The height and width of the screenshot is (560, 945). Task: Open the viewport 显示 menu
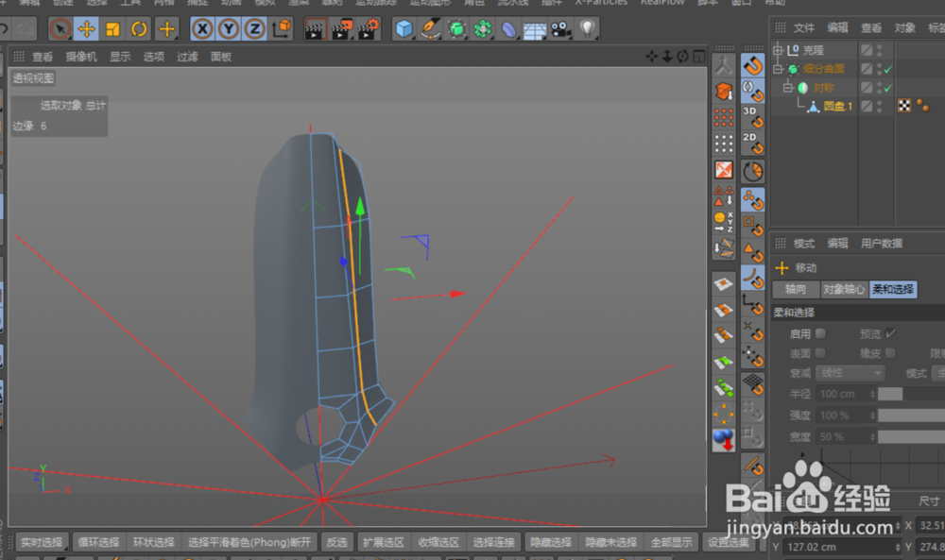click(120, 57)
